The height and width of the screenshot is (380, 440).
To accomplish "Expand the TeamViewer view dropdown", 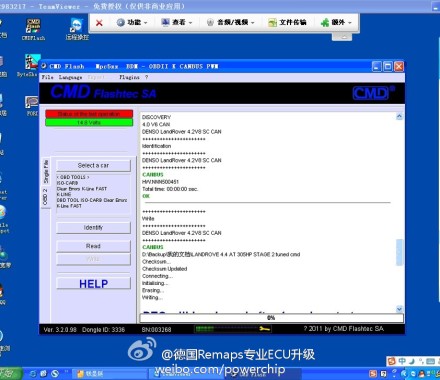I will (x=177, y=22).
